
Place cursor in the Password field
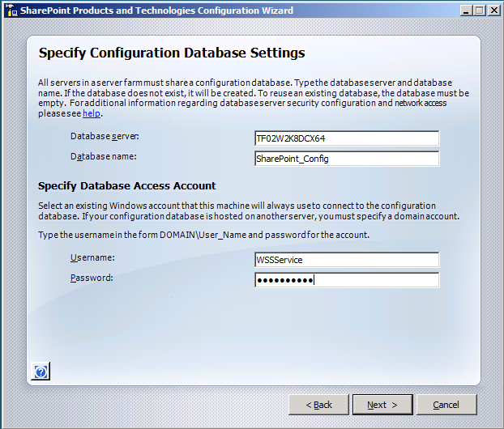[347, 280]
